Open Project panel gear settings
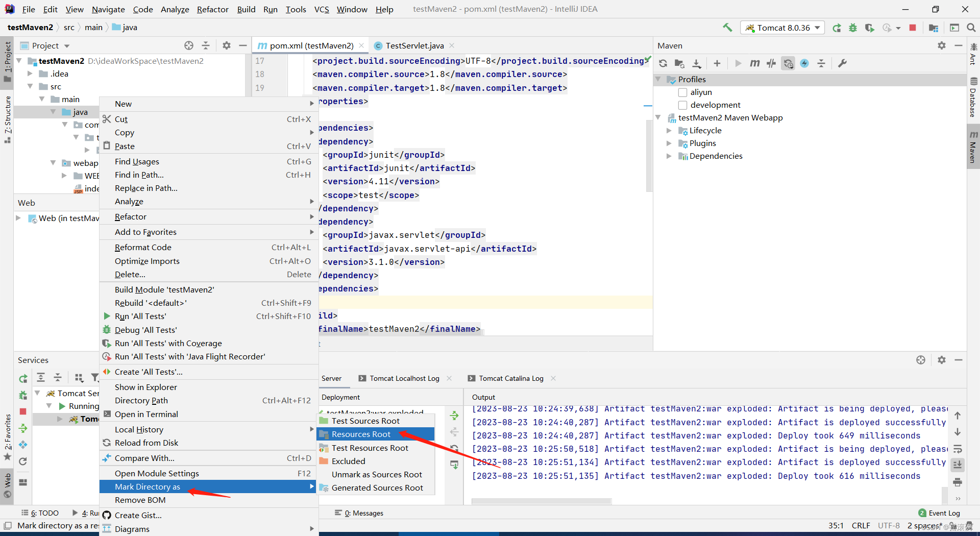 (227, 45)
